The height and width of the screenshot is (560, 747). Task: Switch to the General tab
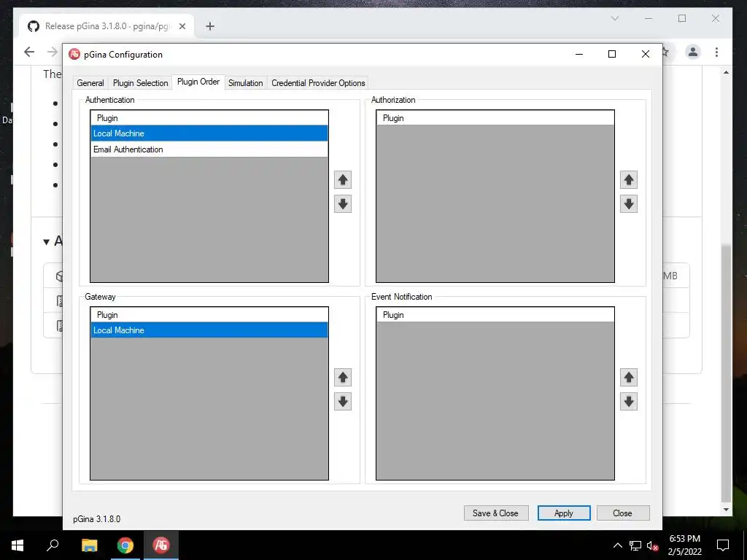(90, 83)
